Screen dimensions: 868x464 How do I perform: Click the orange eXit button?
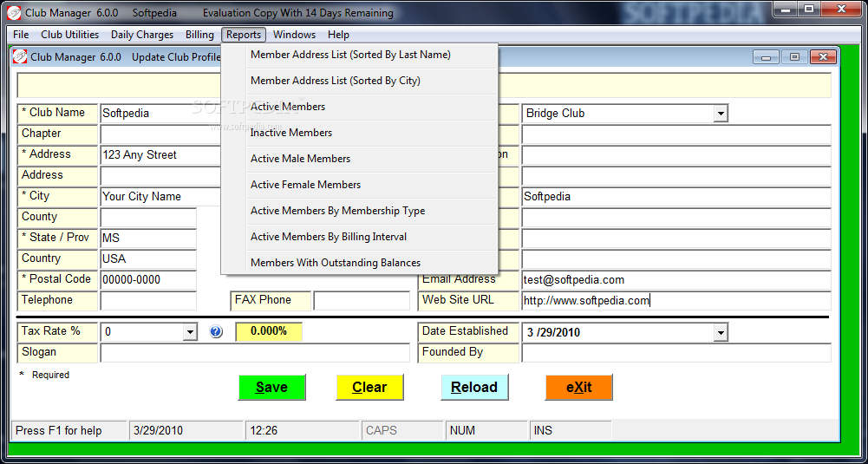[x=579, y=387]
